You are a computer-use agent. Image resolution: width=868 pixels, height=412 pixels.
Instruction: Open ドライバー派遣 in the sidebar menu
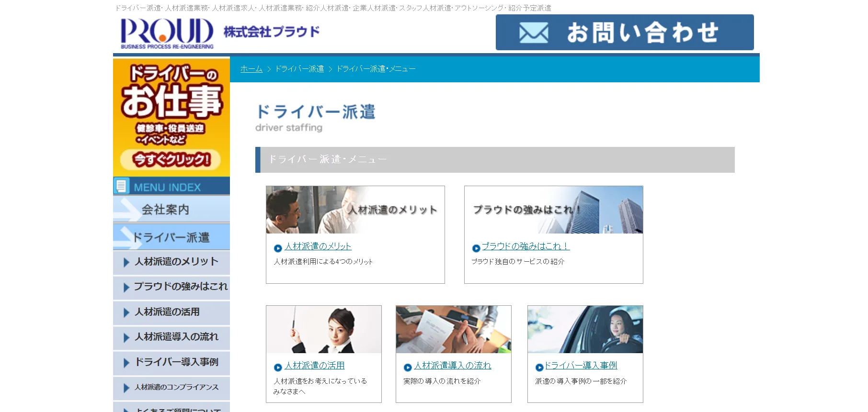tap(171, 237)
